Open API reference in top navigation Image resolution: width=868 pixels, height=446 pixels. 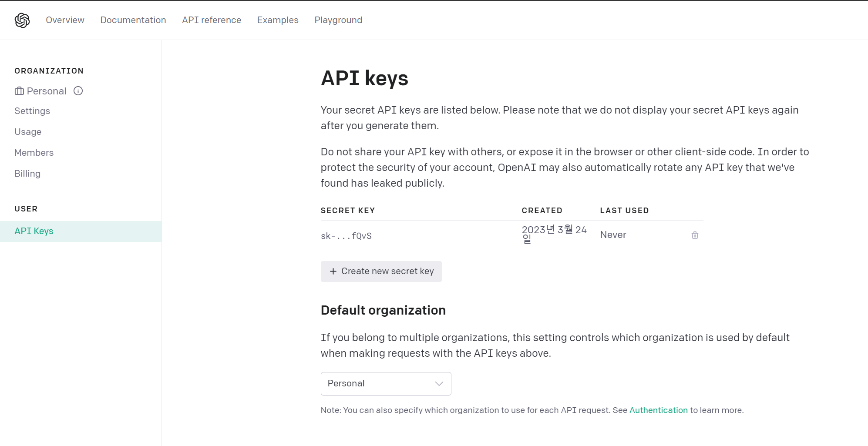click(x=212, y=20)
